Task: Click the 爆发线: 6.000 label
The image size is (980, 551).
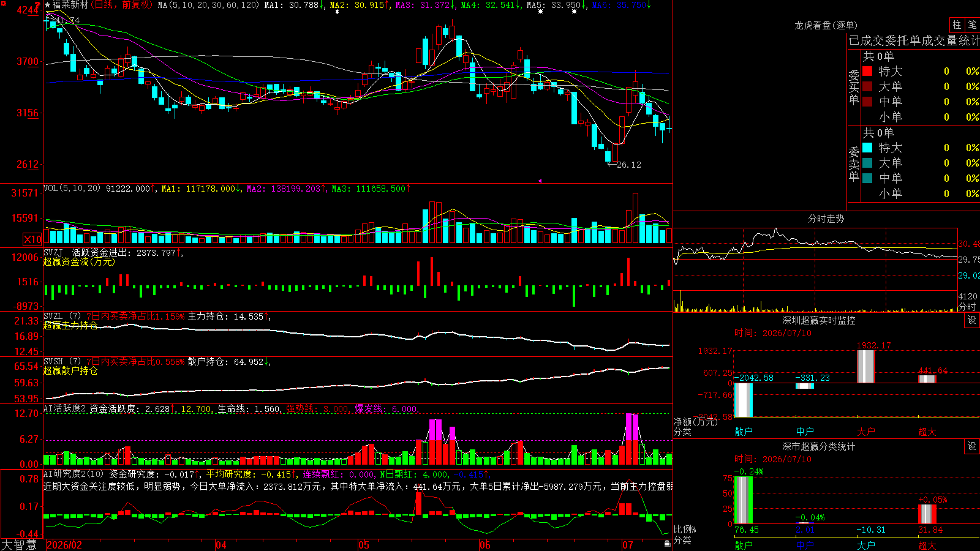Action: point(386,408)
